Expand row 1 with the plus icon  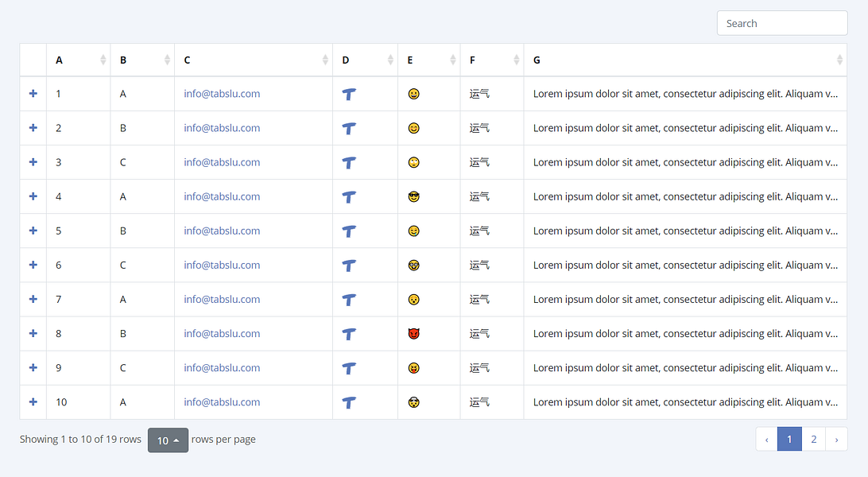coord(33,94)
